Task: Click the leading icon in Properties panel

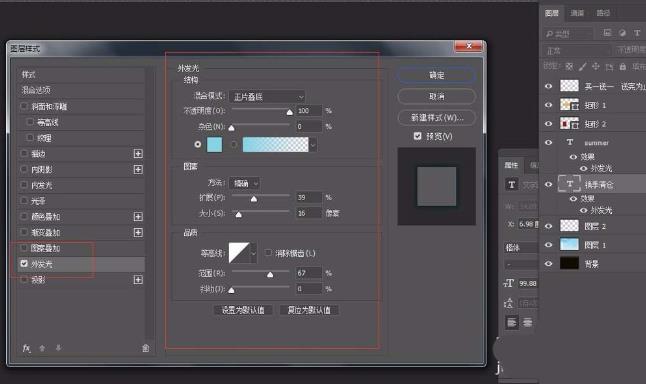Action: tap(509, 303)
